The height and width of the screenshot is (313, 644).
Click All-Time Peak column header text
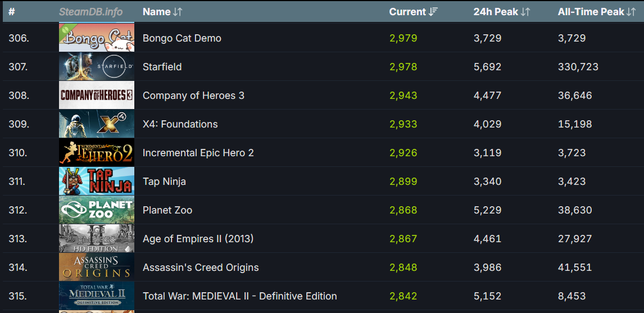pyautogui.click(x=591, y=12)
